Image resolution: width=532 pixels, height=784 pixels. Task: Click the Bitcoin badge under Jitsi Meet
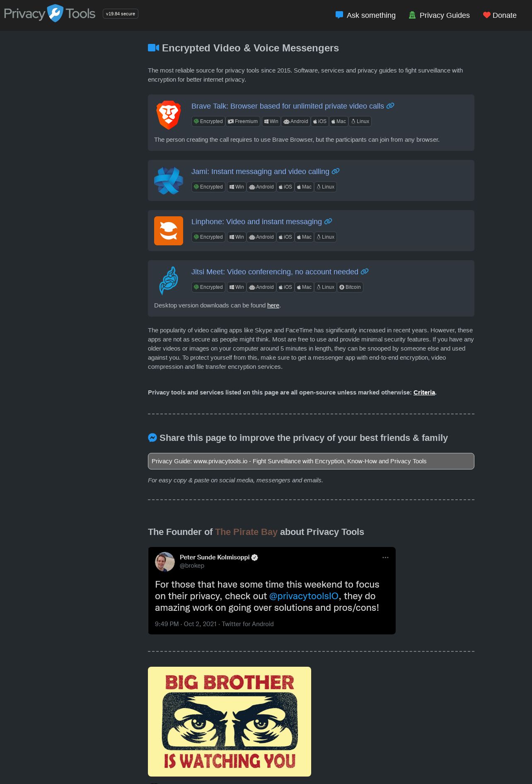pyautogui.click(x=350, y=287)
